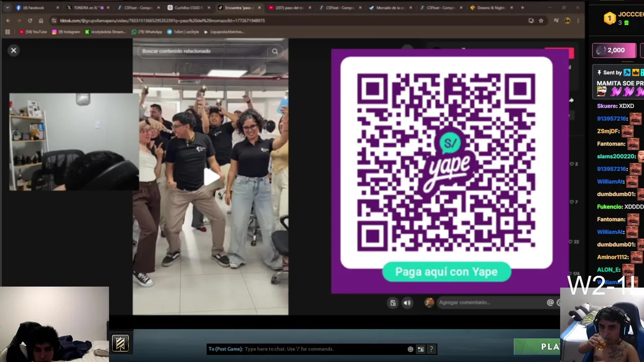644x362 pixels.
Task: Click username Aminor1112 in stream chat
Action: tap(612, 257)
